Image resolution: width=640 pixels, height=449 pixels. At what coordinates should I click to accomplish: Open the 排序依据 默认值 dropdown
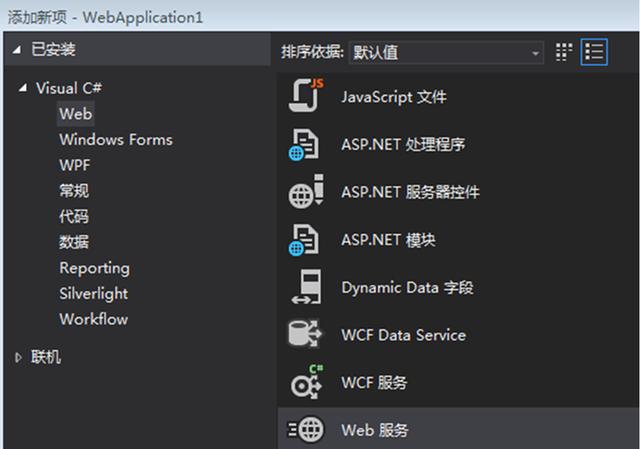(x=446, y=52)
